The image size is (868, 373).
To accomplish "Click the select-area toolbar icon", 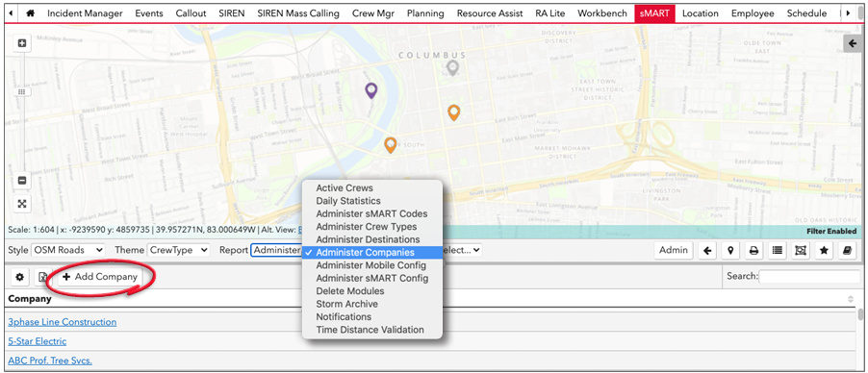I will coord(800,250).
